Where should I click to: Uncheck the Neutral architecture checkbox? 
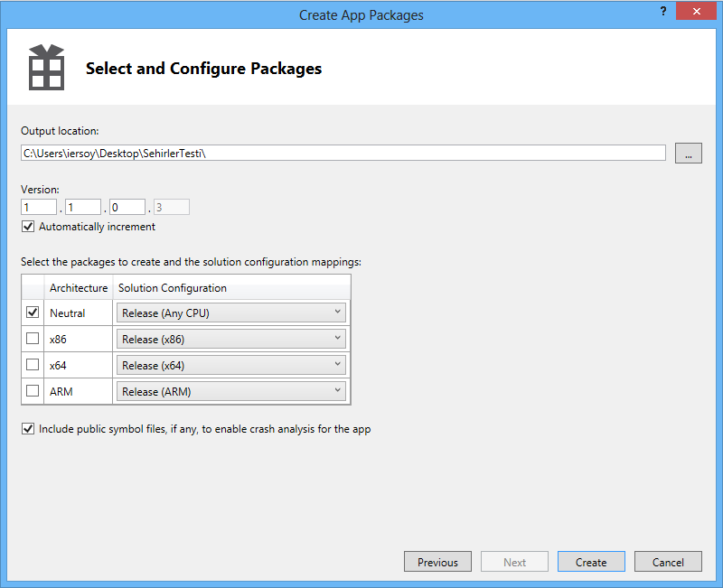pos(33,313)
